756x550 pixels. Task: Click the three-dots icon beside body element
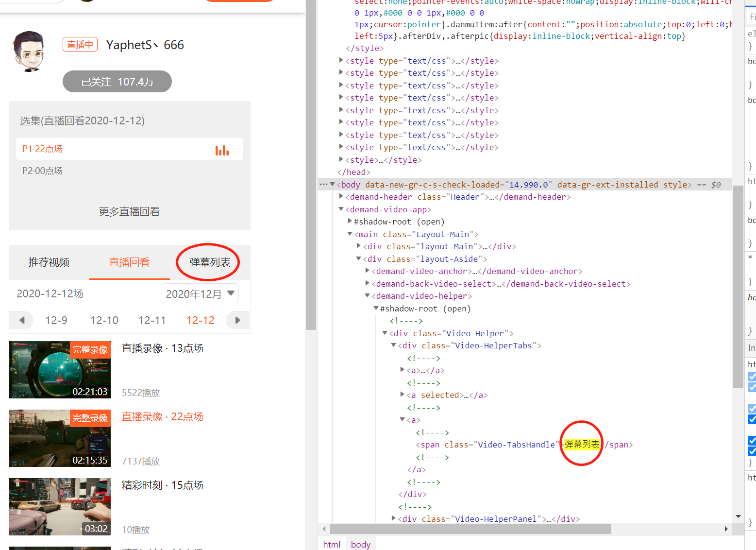(323, 185)
